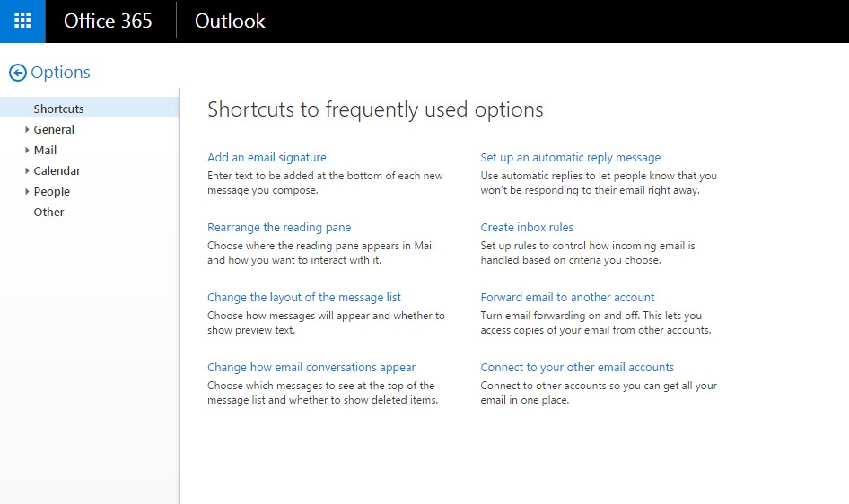Expand the Calendar options group
This screenshot has width=849, height=504.
point(27,171)
